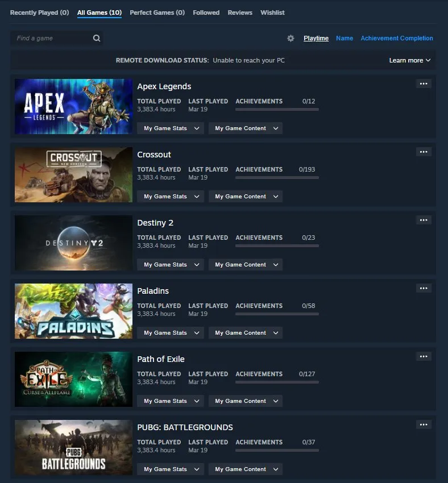Expand My Game Content for Paladins
Viewport: 448px width, 483px height.
(246, 332)
